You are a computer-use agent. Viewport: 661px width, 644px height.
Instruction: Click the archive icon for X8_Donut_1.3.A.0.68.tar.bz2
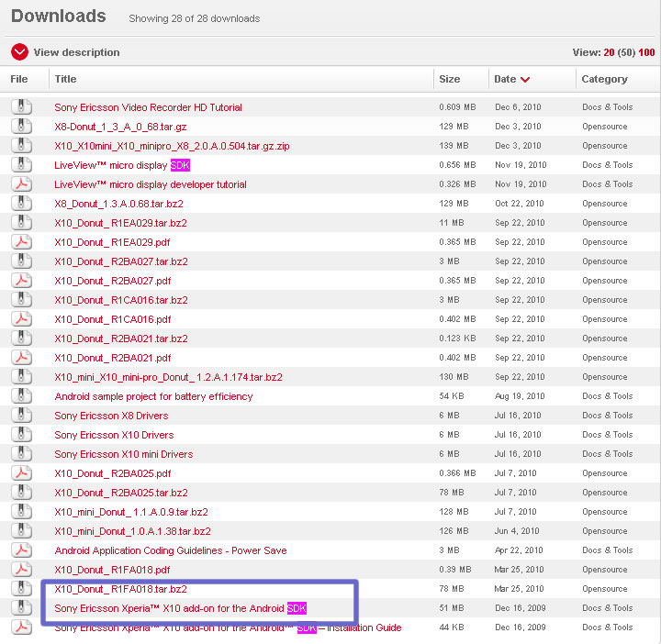click(x=21, y=204)
